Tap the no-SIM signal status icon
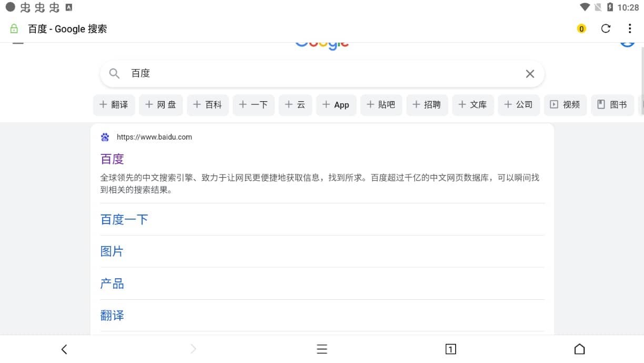This screenshot has height=363, width=644. click(598, 7)
